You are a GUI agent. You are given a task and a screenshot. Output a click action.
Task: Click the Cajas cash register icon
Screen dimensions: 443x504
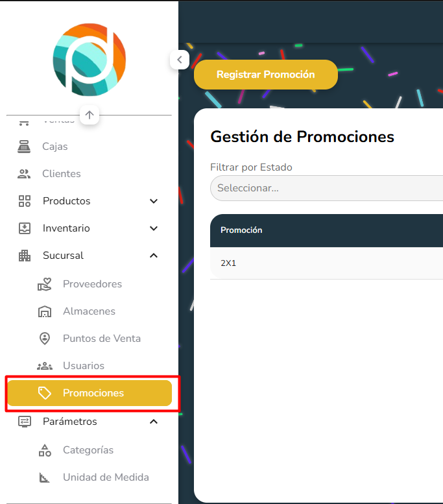[x=24, y=147]
